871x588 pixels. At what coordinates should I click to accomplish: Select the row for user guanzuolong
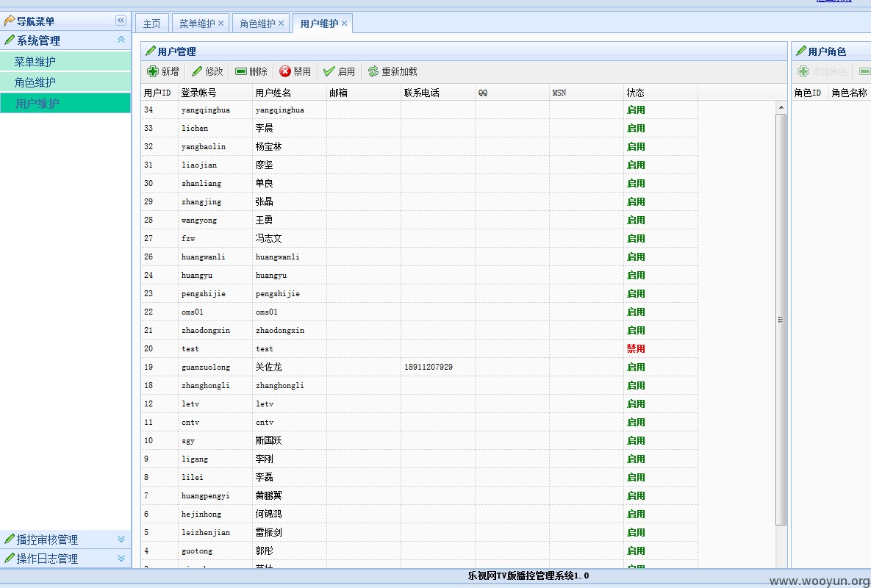pos(420,367)
